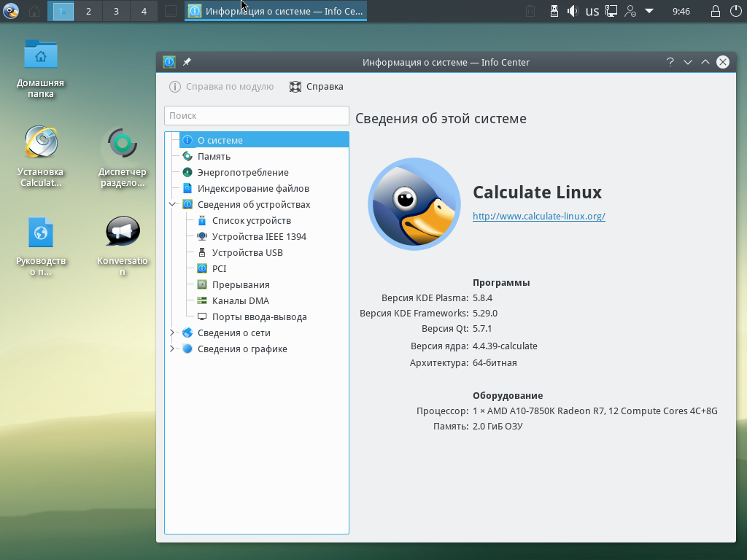
Task: Click the lock screen icon in the panel
Action: click(x=715, y=11)
